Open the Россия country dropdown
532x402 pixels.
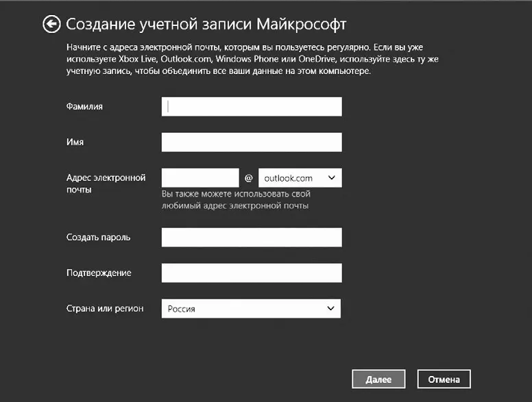click(251, 309)
